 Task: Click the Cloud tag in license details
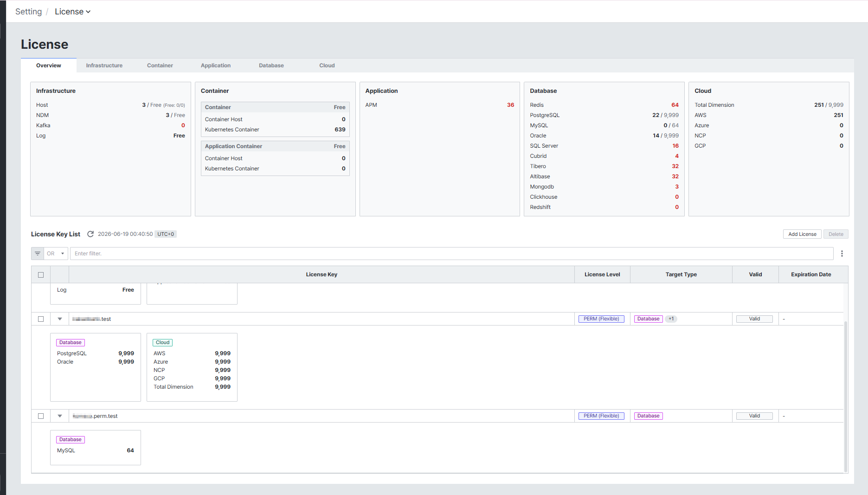[x=162, y=343]
